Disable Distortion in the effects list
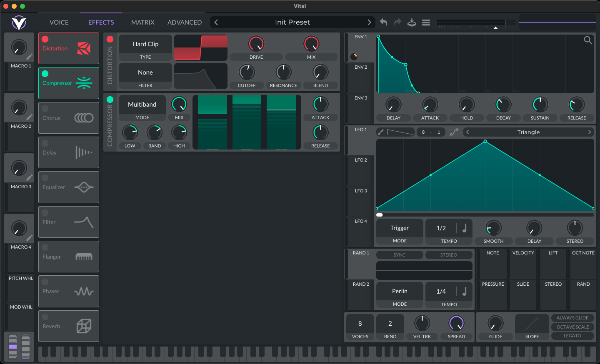This screenshot has width=600, height=364. 45,39
